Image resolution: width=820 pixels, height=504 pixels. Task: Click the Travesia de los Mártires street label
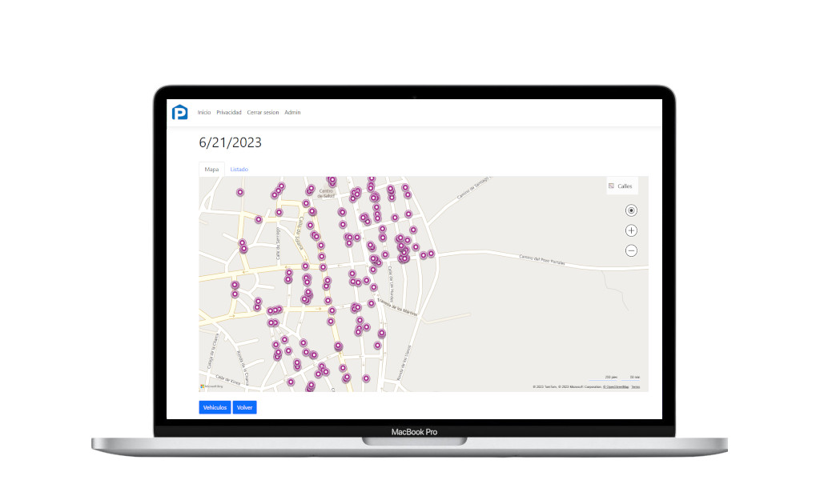coord(397,307)
